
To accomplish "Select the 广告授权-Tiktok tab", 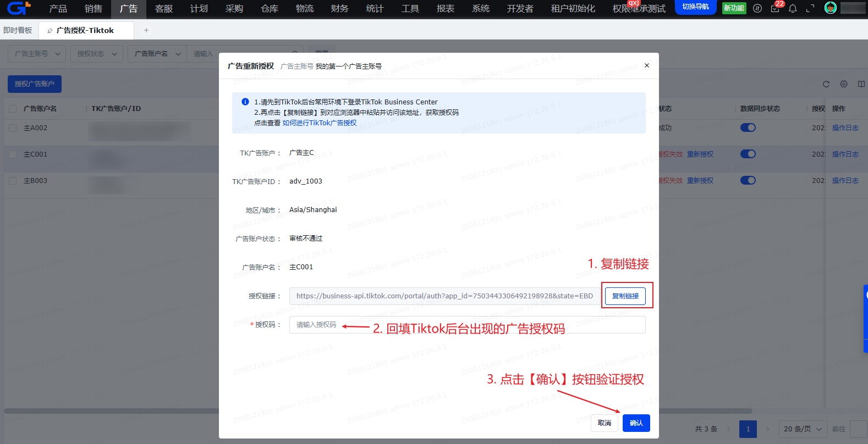I will click(86, 30).
